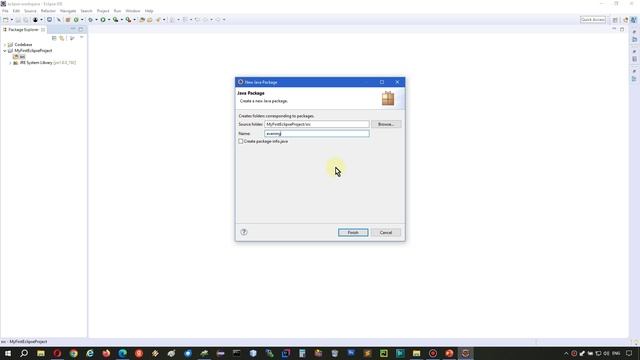Click the Save toolbar icon
Image resolution: width=640 pixels, height=360 pixels.
tap(18, 20)
